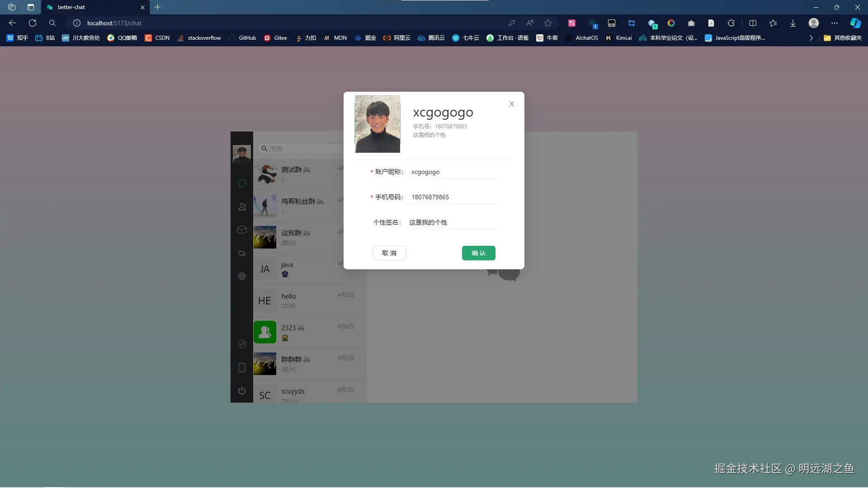Click the browser downloads icon
868x488 pixels.
tap(793, 23)
